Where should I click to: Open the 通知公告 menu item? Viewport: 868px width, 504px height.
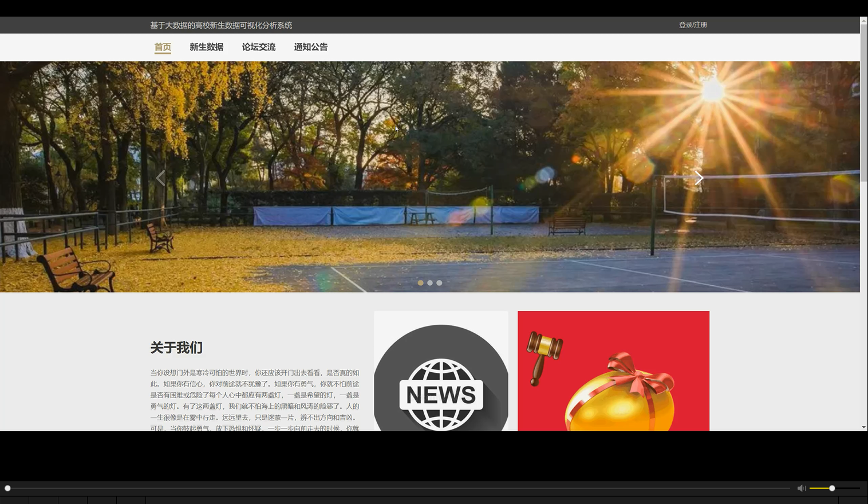pos(311,47)
